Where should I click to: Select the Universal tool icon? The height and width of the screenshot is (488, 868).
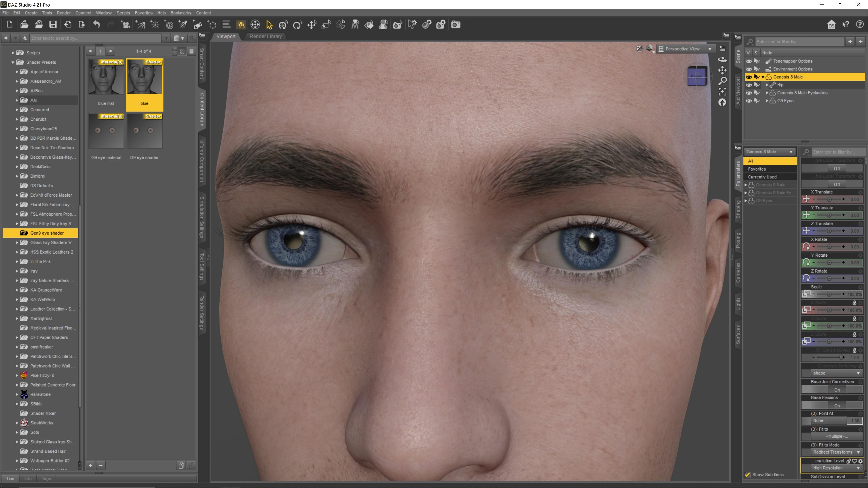(x=283, y=24)
